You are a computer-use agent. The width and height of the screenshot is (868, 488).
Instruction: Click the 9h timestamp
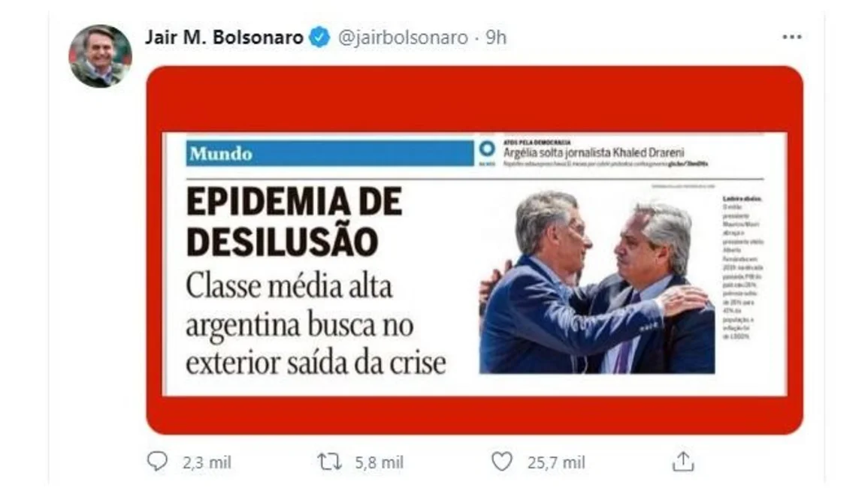click(x=496, y=37)
